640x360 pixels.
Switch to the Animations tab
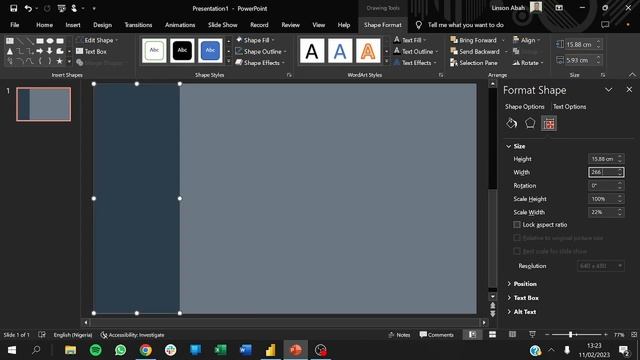180,25
